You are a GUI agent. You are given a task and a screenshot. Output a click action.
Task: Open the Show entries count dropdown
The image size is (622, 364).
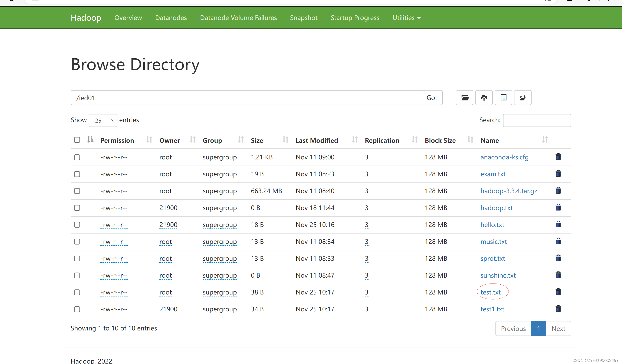pos(103,120)
